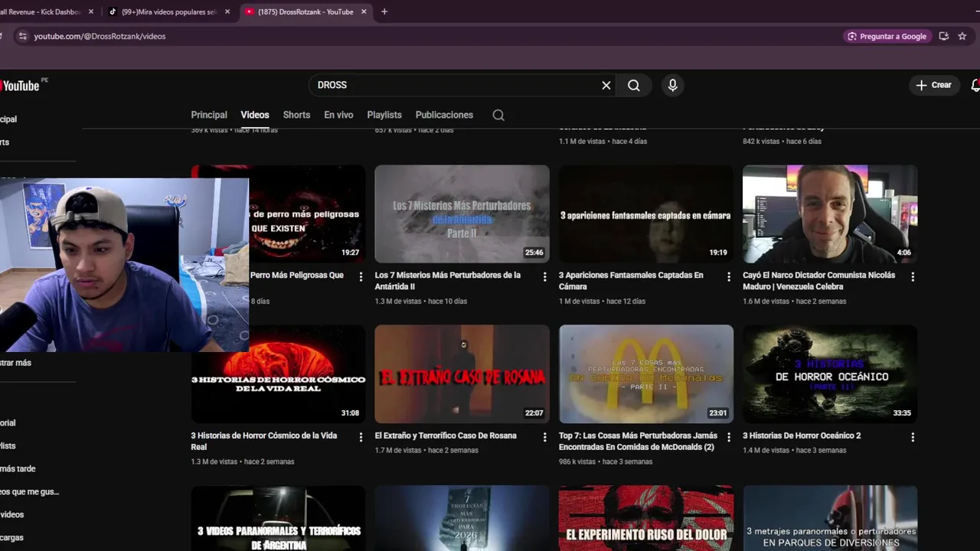Play El Experimento Ruso del Dolor thumbnail
The width and height of the screenshot is (980, 551).
pyautogui.click(x=645, y=518)
